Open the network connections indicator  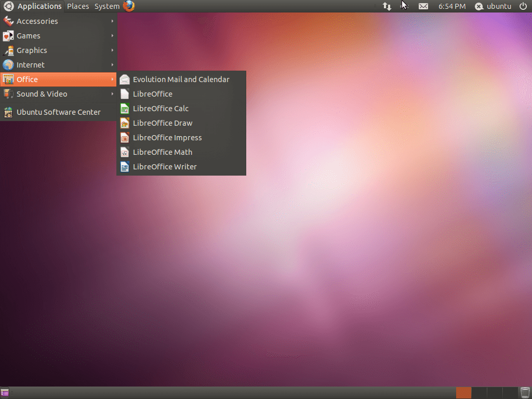pos(387,6)
